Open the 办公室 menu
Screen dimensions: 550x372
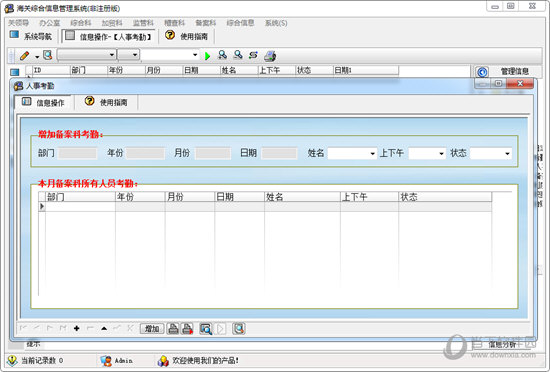49,23
